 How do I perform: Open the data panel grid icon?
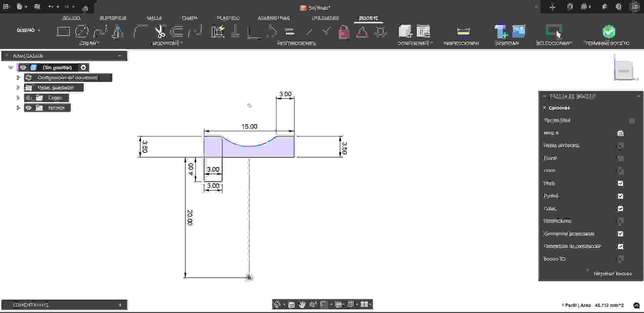click(6, 7)
